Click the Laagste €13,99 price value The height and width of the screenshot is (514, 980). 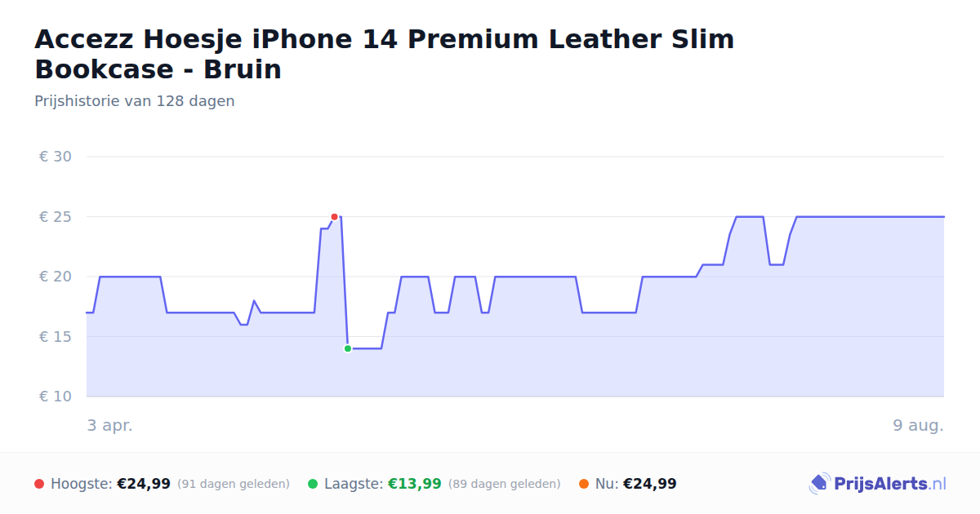coord(415,484)
